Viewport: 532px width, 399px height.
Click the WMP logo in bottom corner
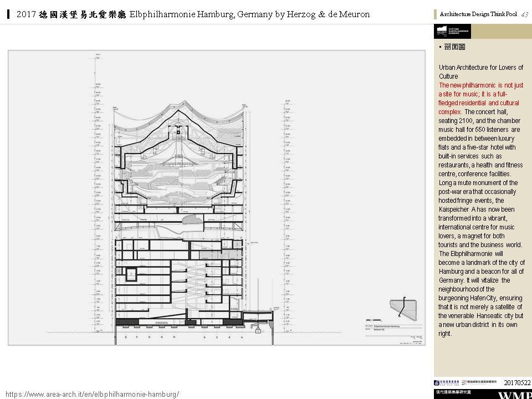[x=514, y=395]
